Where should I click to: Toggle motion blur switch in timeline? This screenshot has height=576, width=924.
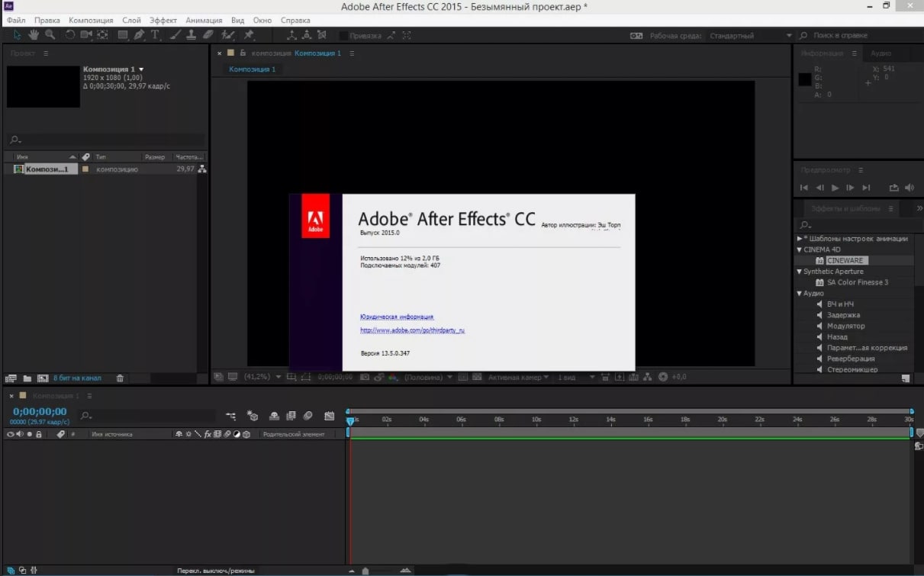click(x=307, y=416)
